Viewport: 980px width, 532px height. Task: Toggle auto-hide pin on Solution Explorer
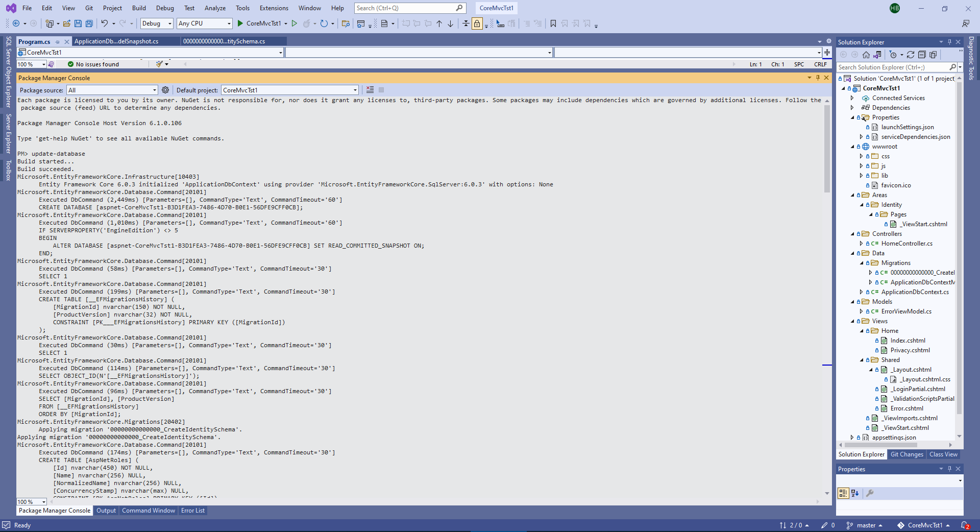[x=949, y=42]
